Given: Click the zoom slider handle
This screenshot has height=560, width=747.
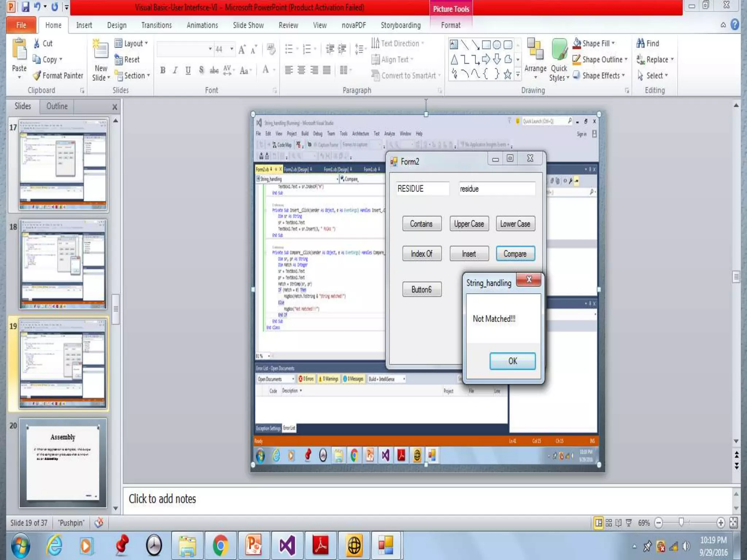Looking at the screenshot, I should 681,522.
